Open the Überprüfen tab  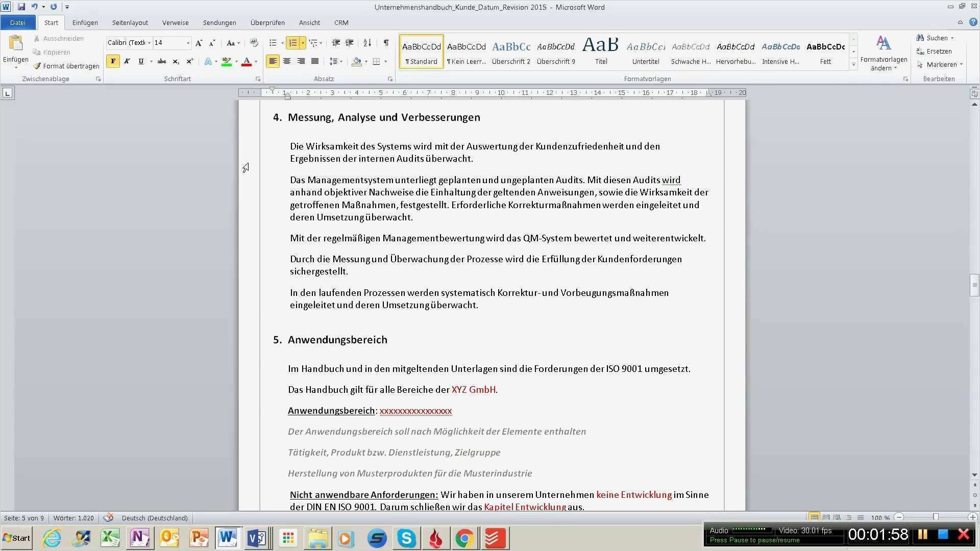[267, 22]
